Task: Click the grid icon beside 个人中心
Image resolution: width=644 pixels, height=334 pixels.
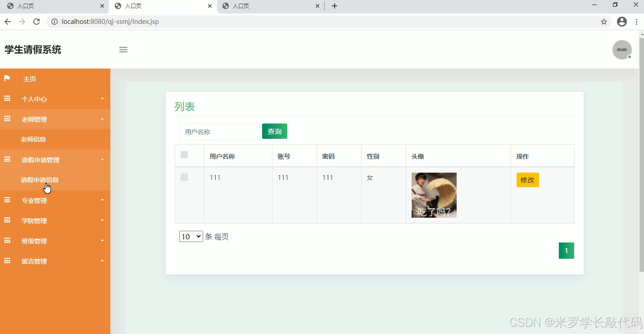Action: (7, 99)
